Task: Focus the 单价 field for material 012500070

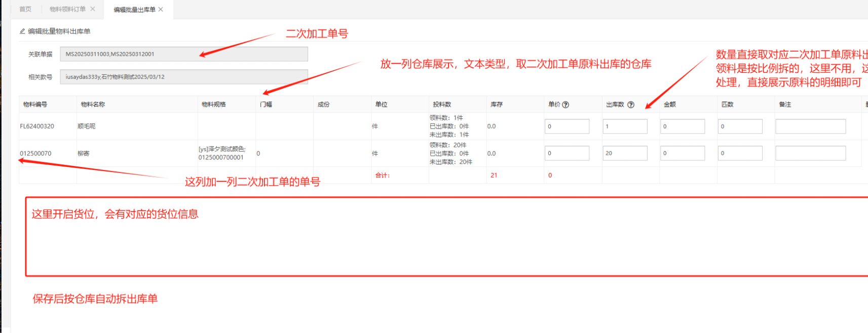Action: click(x=567, y=153)
